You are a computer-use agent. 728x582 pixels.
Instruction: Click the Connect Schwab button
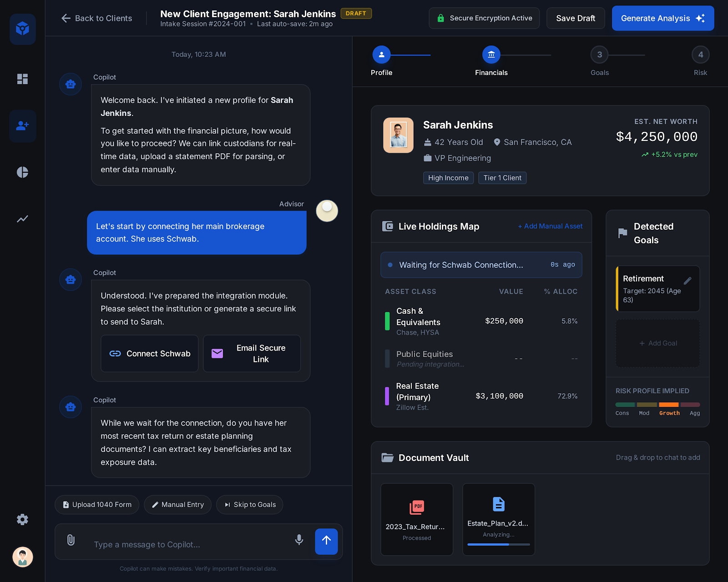[x=150, y=354]
